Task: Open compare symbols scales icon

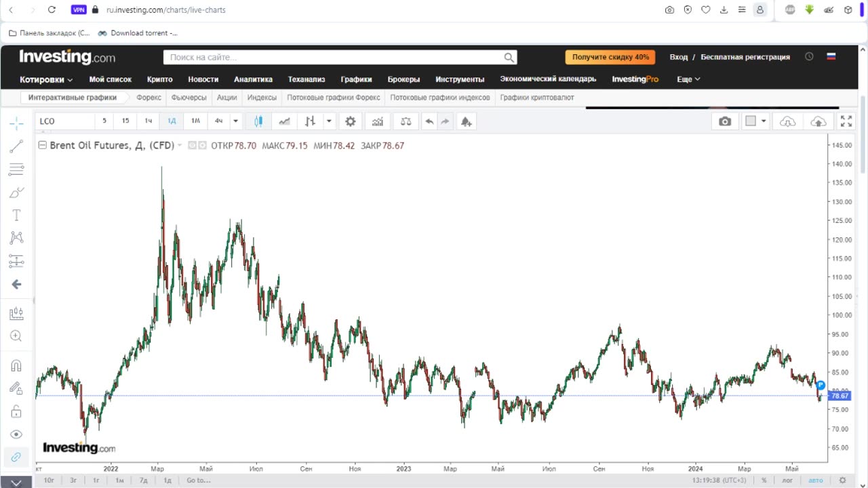Action: (406, 121)
